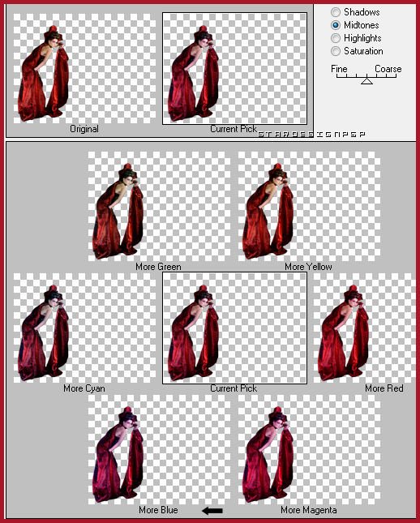This screenshot has width=420, height=523.
Task: Click the top Current Pick thumbnail
Action: [234, 68]
